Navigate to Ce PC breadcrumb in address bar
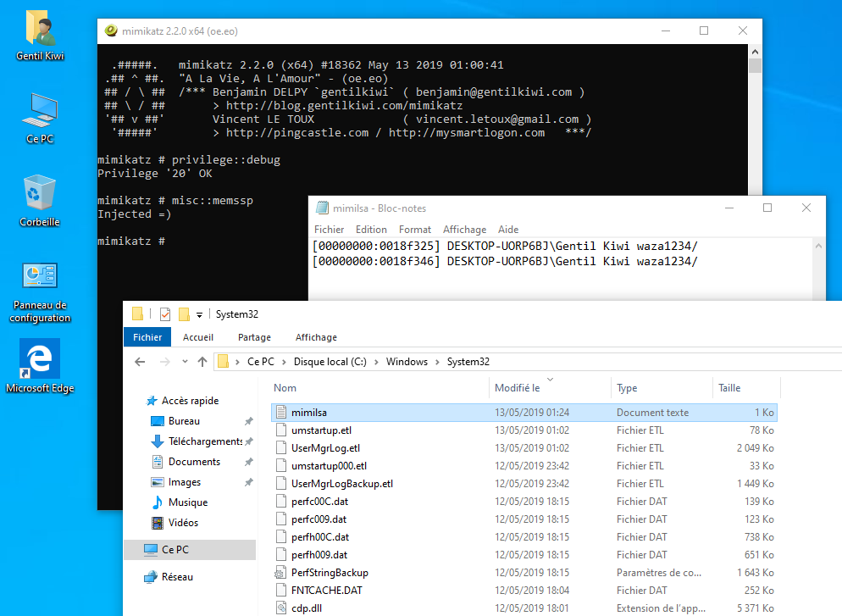This screenshot has height=616, width=842. (x=260, y=362)
